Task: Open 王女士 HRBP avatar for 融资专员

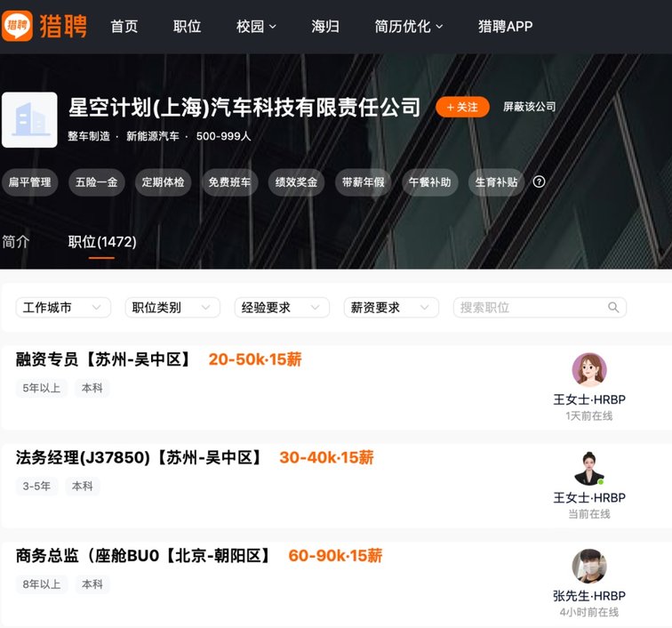Action: click(589, 370)
